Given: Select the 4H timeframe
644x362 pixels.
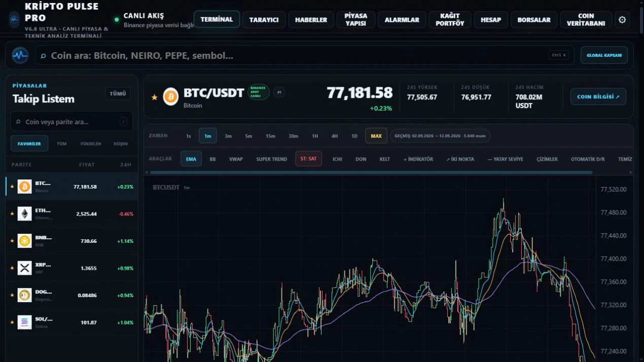Looking at the screenshot, I should click(335, 136).
